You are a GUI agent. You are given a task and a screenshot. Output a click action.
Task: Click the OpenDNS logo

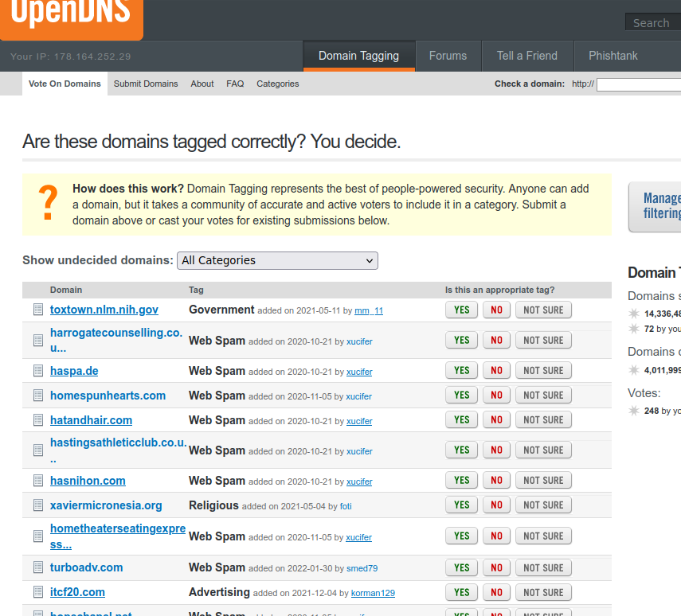[70, 16]
